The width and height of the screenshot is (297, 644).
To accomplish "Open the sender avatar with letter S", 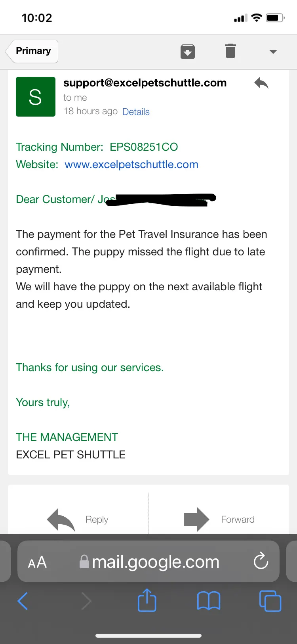I will tap(36, 97).
